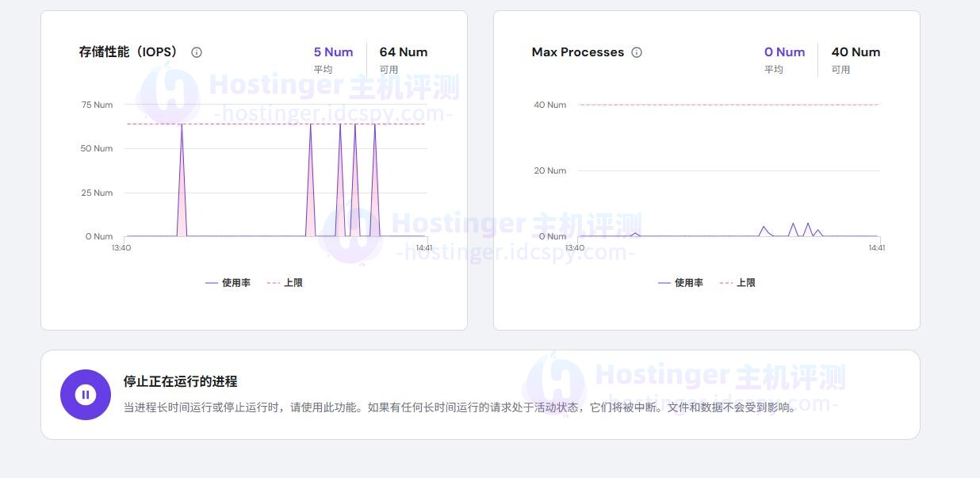Click the 5 Num average IOPS value

(x=333, y=52)
